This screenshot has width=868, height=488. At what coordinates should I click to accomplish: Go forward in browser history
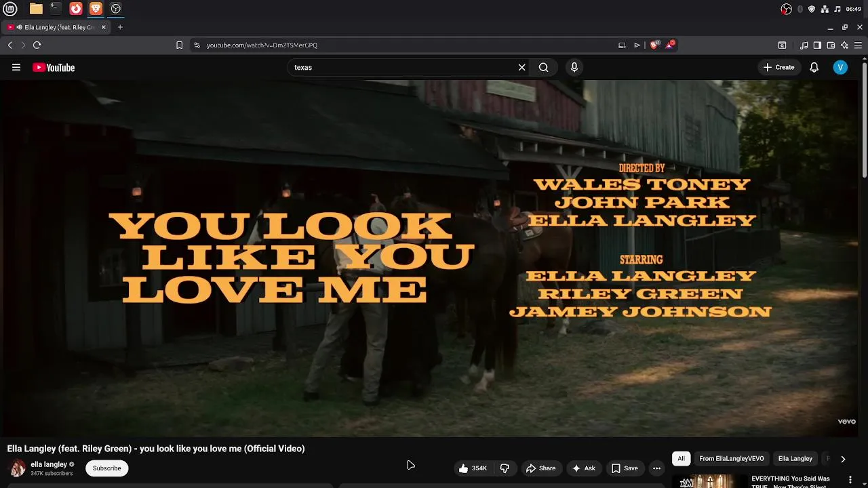tap(23, 45)
